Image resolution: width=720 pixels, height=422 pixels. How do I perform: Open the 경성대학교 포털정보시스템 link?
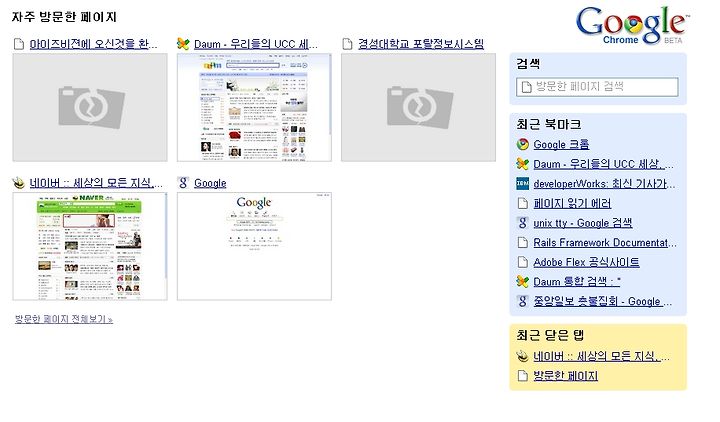coord(421,44)
